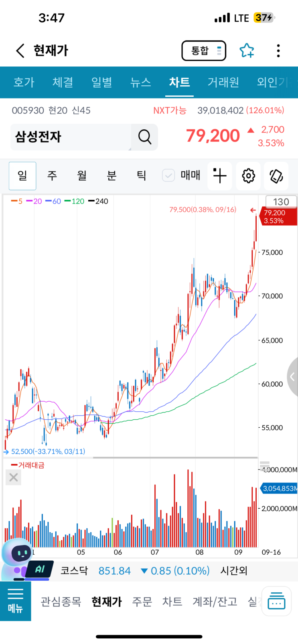Tap the 79,500 high price annotation
Screen dimensions: 298x644
pos(203,209)
